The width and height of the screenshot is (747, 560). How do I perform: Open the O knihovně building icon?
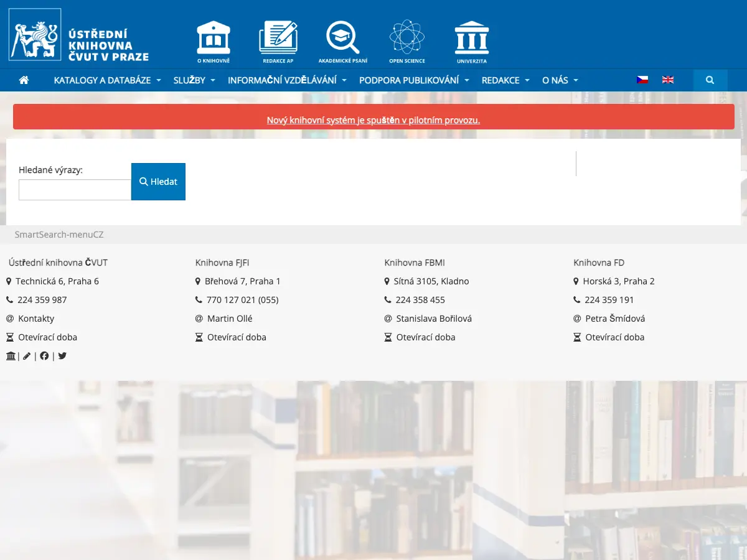214,42
